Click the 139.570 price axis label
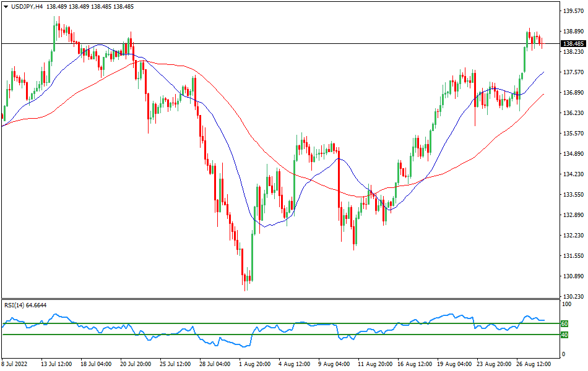This screenshot has width=588, height=371. point(574,11)
